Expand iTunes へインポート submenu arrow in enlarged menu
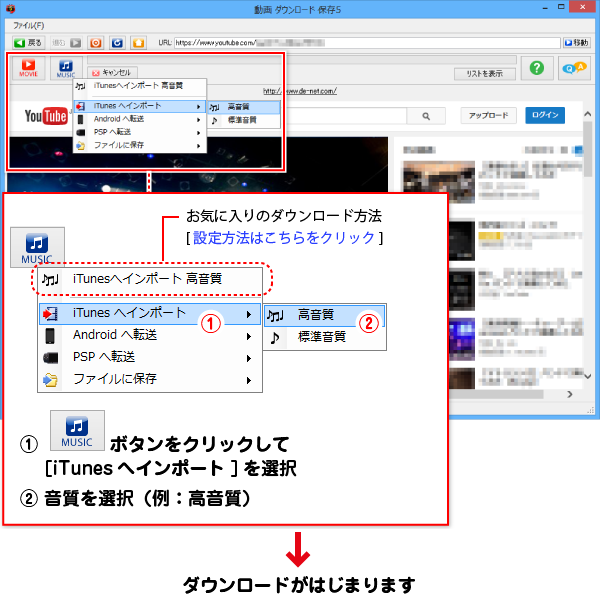The image size is (600, 597). [x=249, y=315]
